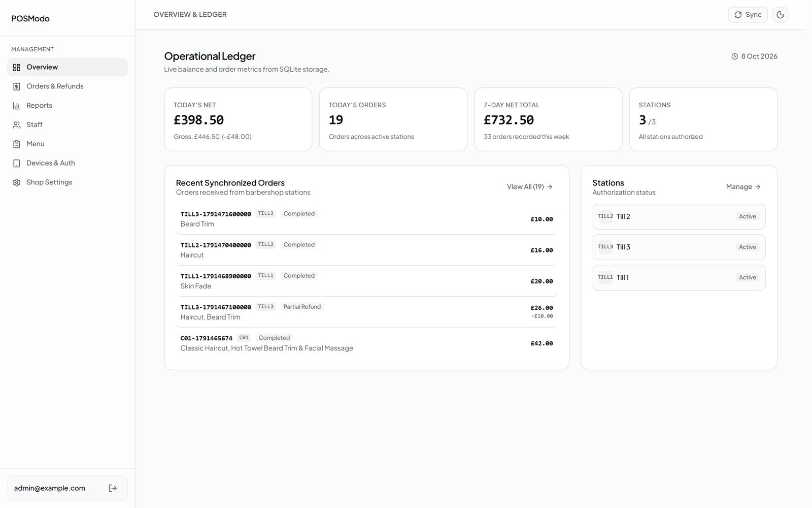Click the Devices & Auth tablet icon
Image resolution: width=812 pixels, height=508 pixels.
pyautogui.click(x=17, y=163)
